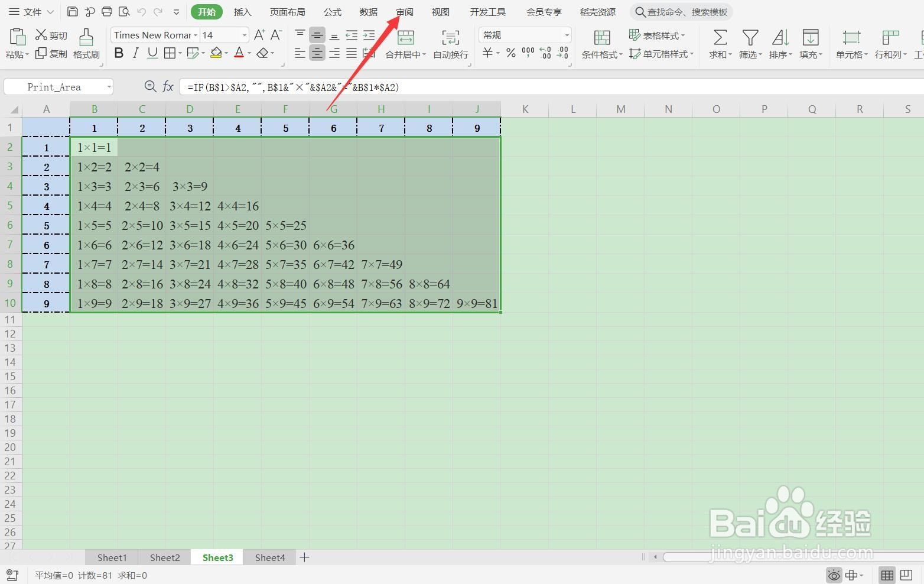
Task: Open the Sheet4 worksheet tab
Action: click(x=270, y=557)
